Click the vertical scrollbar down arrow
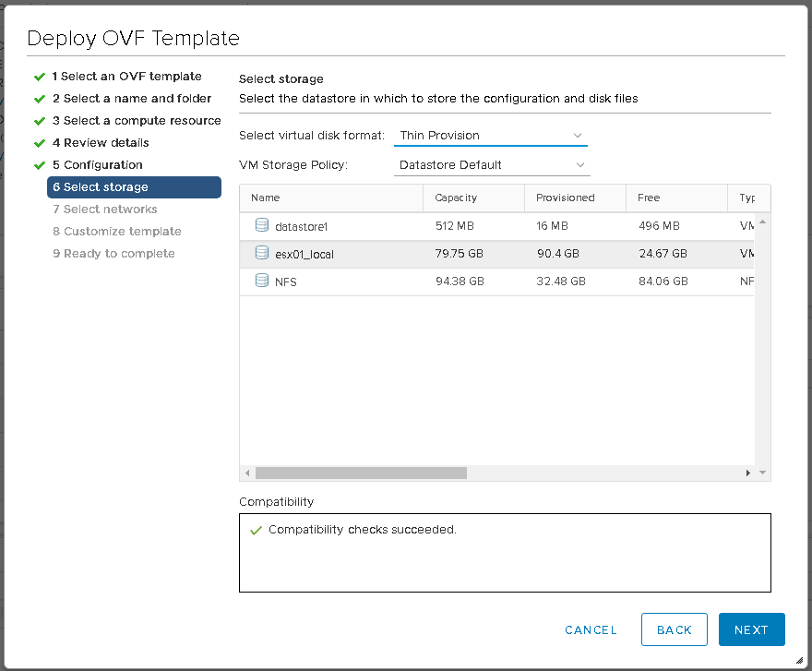This screenshot has width=812, height=671. [762, 473]
